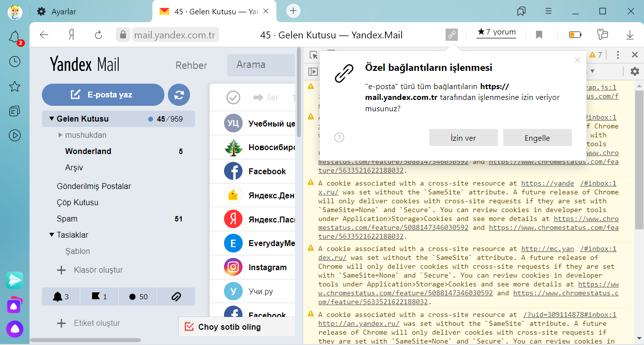
Task: Open the Şablon templates folder
Action: 78,251
